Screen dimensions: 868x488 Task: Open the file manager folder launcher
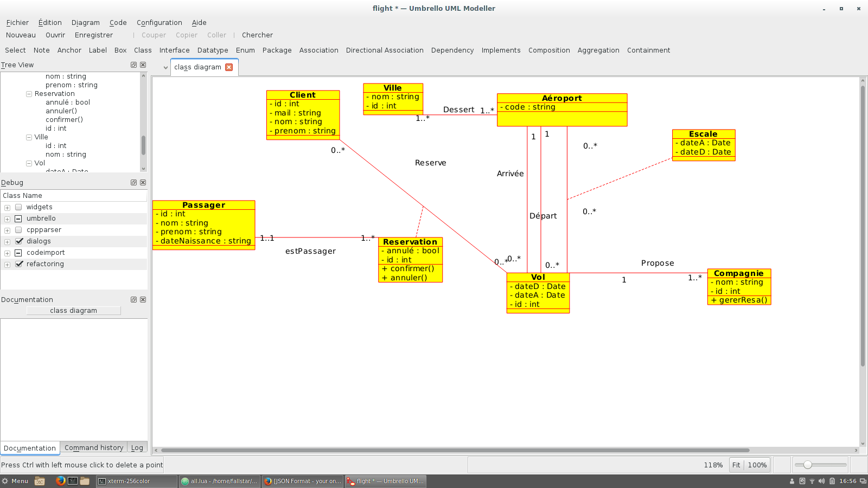(x=85, y=481)
